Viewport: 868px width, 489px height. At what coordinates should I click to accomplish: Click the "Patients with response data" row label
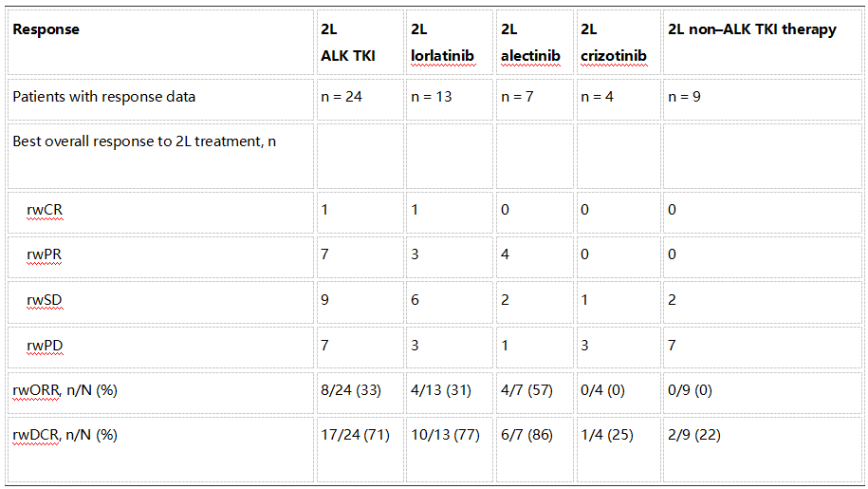tap(104, 97)
